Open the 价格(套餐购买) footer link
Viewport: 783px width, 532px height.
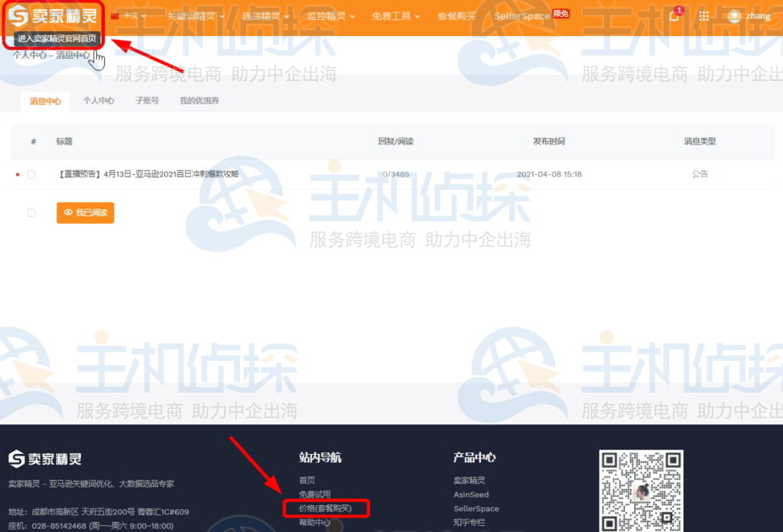(x=325, y=508)
